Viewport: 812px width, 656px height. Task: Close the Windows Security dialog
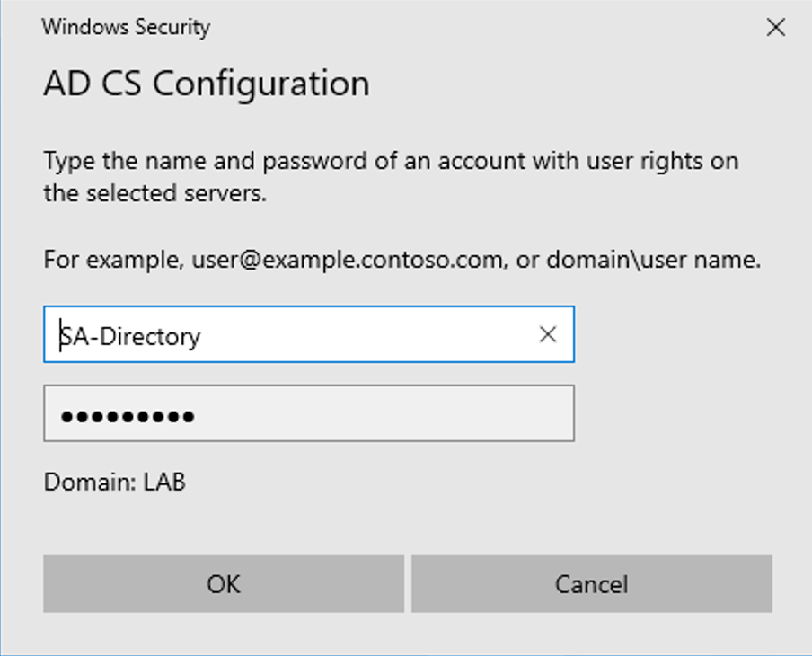775,27
